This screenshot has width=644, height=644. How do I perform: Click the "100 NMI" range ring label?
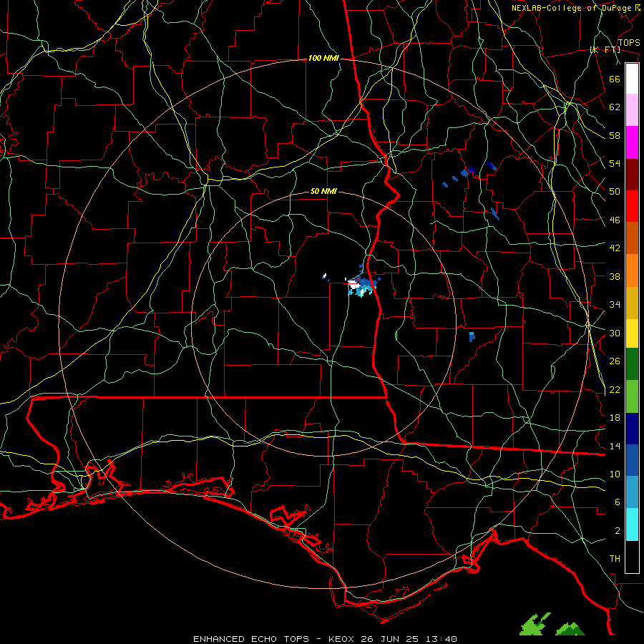point(323,59)
